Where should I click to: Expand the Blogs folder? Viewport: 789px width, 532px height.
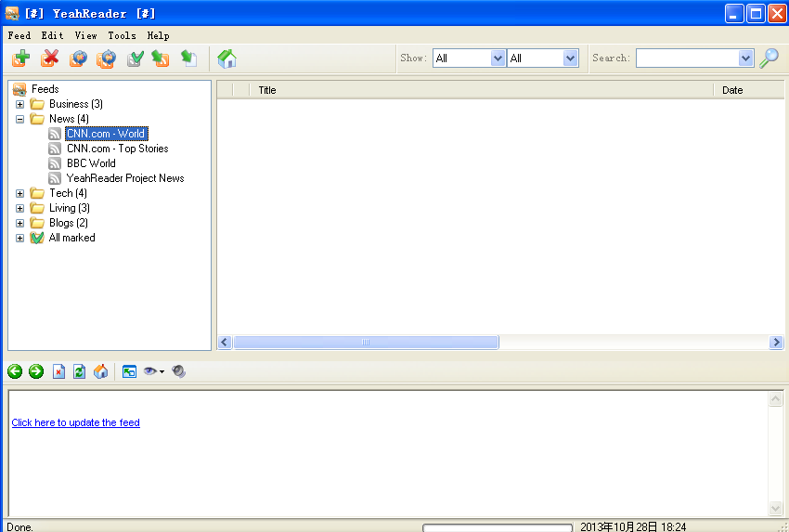pos(20,224)
